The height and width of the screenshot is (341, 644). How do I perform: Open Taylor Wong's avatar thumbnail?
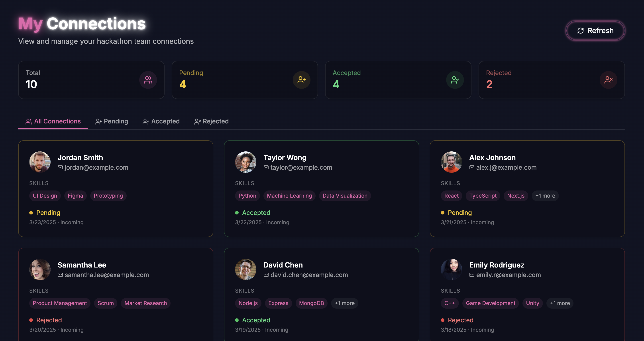[x=245, y=162]
